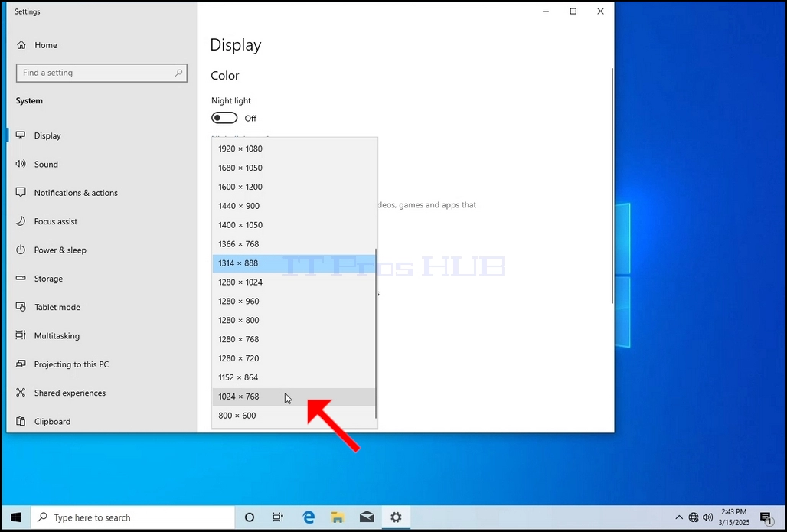Choose 1280 × 800 resolution
This screenshot has width=787, height=532.
pos(294,320)
